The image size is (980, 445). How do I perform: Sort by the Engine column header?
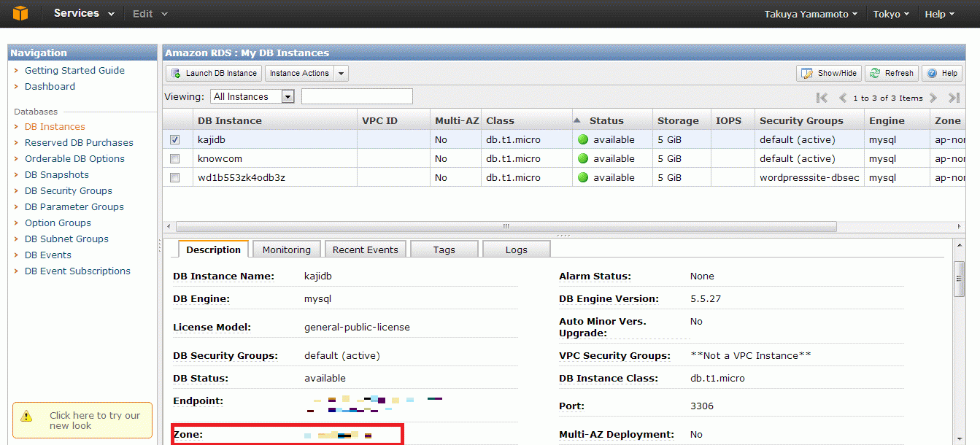pyautogui.click(x=897, y=120)
